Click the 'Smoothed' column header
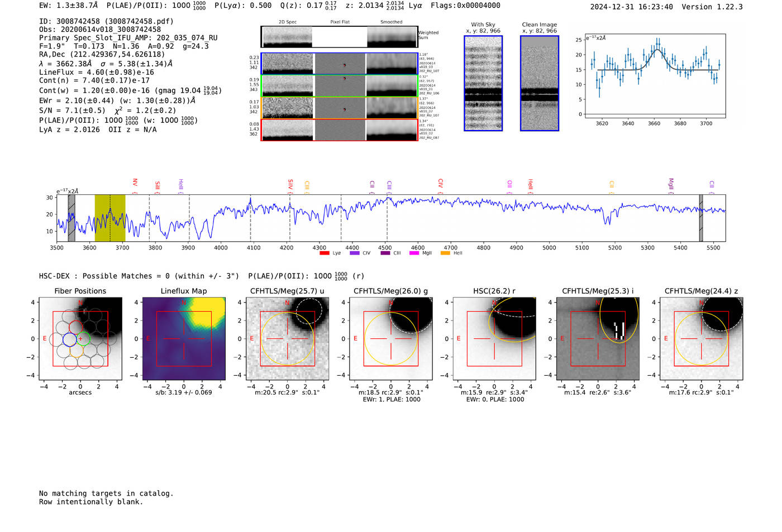Image resolution: width=782 pixels, height=532 pixels. click(392, 22)
